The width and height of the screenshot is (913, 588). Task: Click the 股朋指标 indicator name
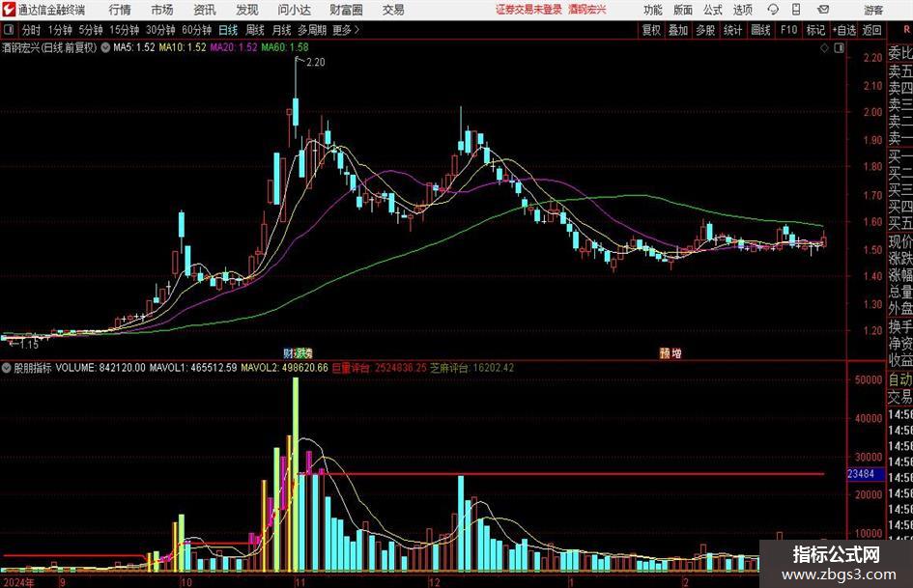[33, 368]
